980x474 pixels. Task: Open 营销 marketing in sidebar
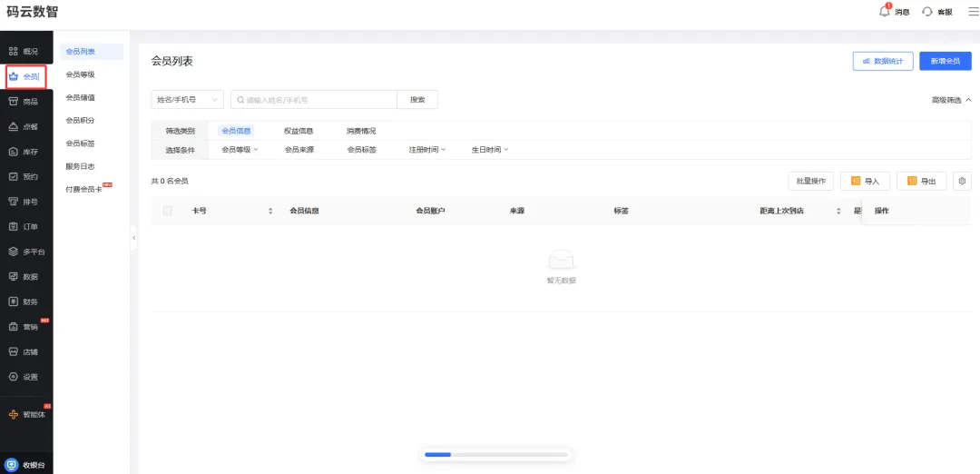[24, 326]
